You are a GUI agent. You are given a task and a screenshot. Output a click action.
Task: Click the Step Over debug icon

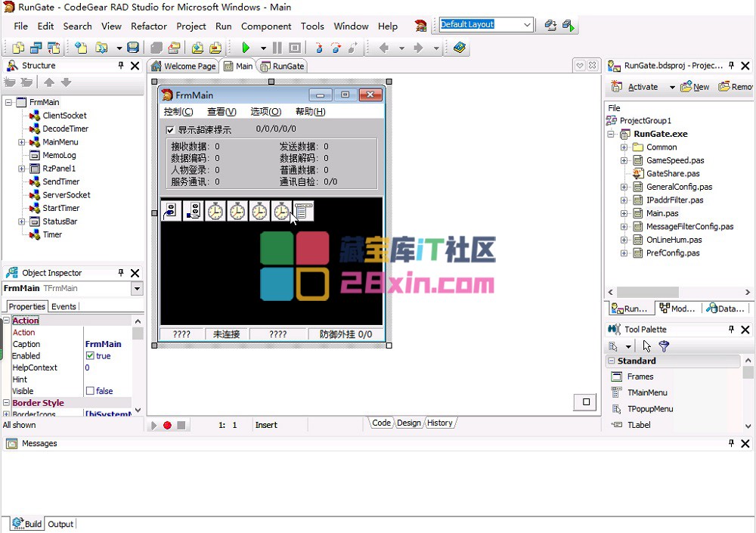[336, 48]
